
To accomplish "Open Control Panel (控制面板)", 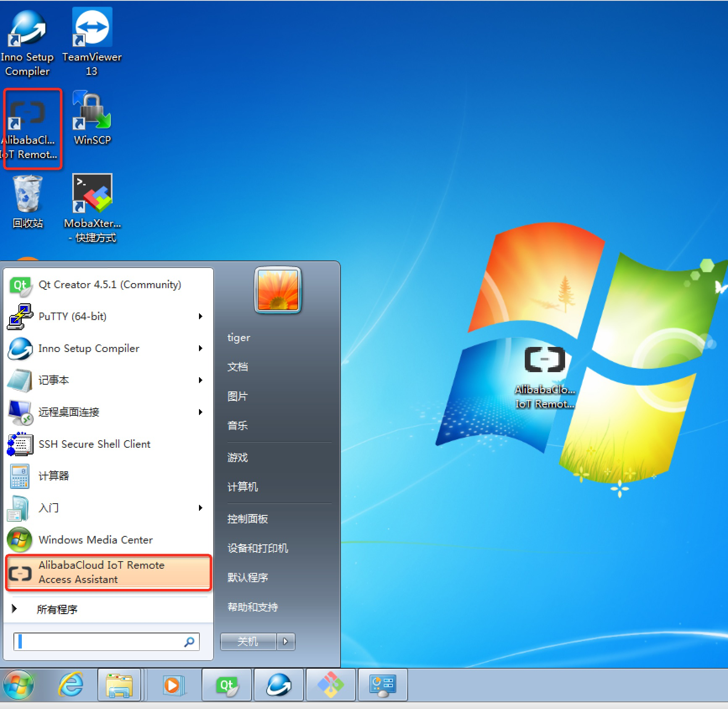I will click(248, 519).
